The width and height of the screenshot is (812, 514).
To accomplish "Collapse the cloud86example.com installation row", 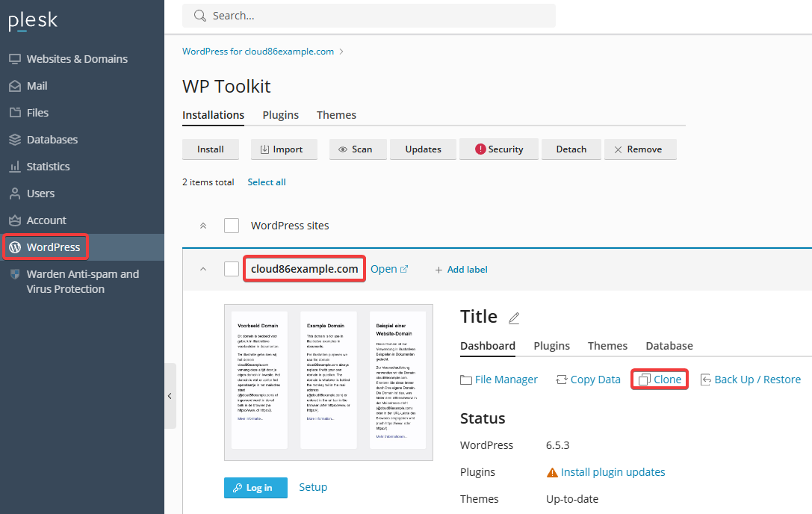I will coord(203,269).
